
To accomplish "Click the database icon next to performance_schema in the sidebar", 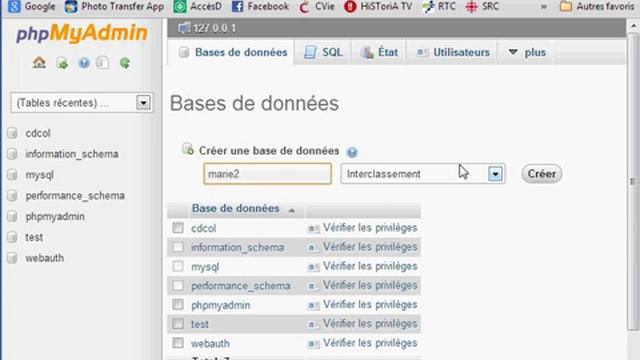I will [x=13, y=196].
